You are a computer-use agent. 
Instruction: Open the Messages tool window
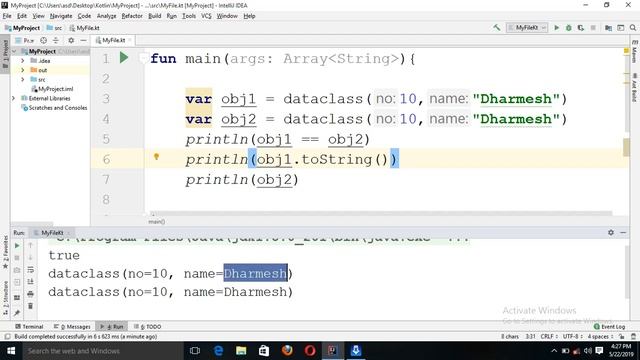point(72,327)
